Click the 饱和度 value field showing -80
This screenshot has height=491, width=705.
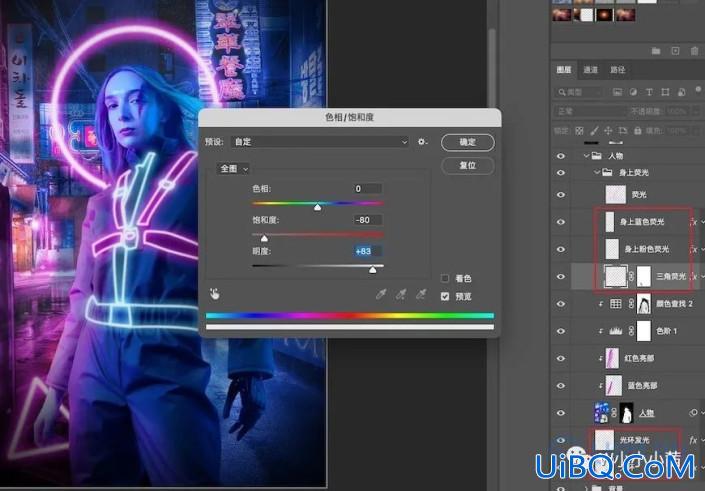pos(367,220)
